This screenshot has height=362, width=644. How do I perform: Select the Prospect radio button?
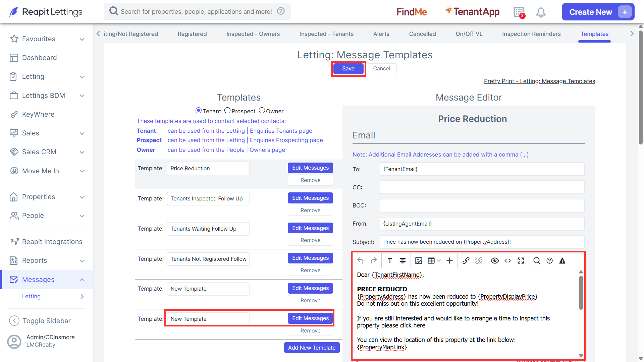[x=227, y=111]
